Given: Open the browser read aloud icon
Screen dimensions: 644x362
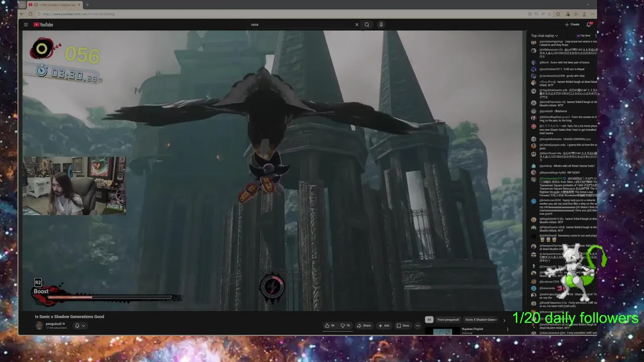Looking at the screenshot, I should [543, 14].
